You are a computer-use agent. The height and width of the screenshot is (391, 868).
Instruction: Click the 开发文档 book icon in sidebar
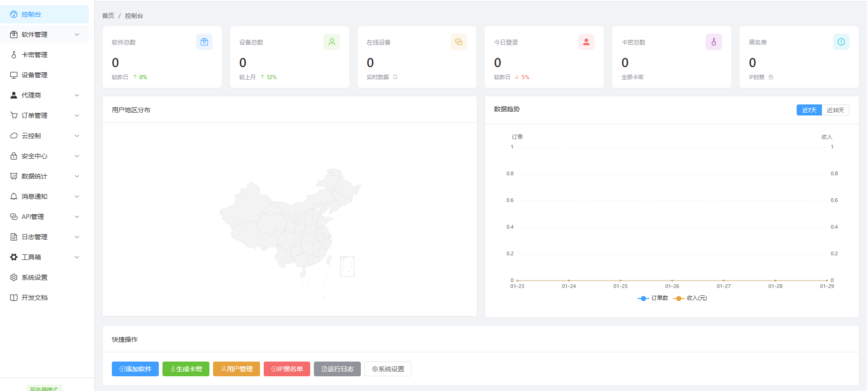14,298
